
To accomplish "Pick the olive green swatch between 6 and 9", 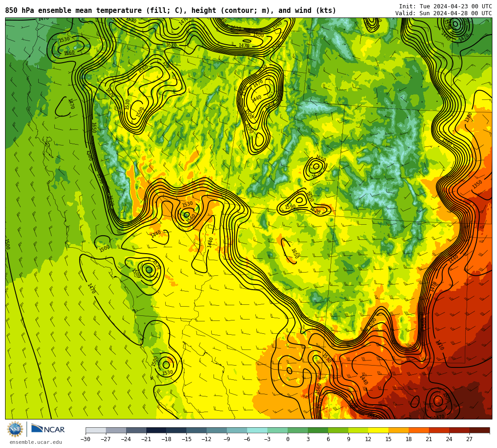I will click(338, 430).
